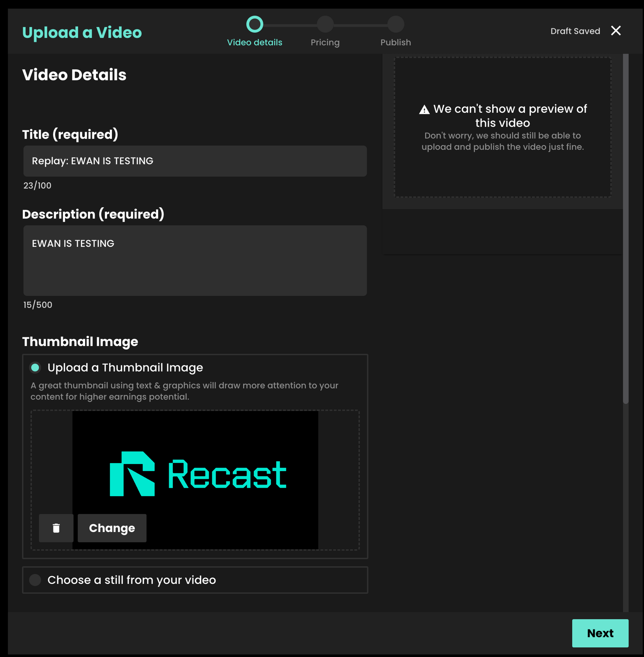Toggle Upload a Thumbnail Image option
Viewport: 644px width, 657px height.
35,367
